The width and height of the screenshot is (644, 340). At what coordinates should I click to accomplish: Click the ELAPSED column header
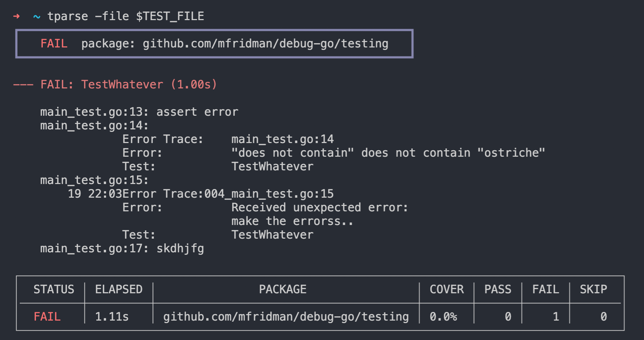click(x=119, y=289)
